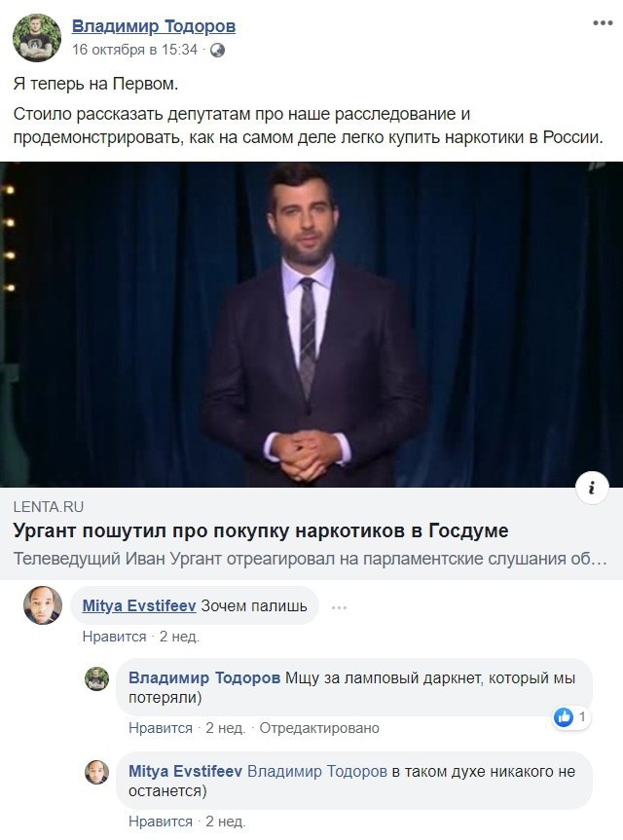The width and height of the screenshot is (623, 840).
Task: Open article 'Ургант пошутил про покупку наркотиков'
Action: coord(261,530)
